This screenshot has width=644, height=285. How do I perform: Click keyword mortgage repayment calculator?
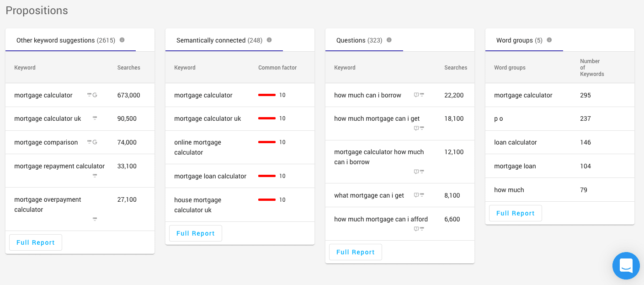point(59,166)
